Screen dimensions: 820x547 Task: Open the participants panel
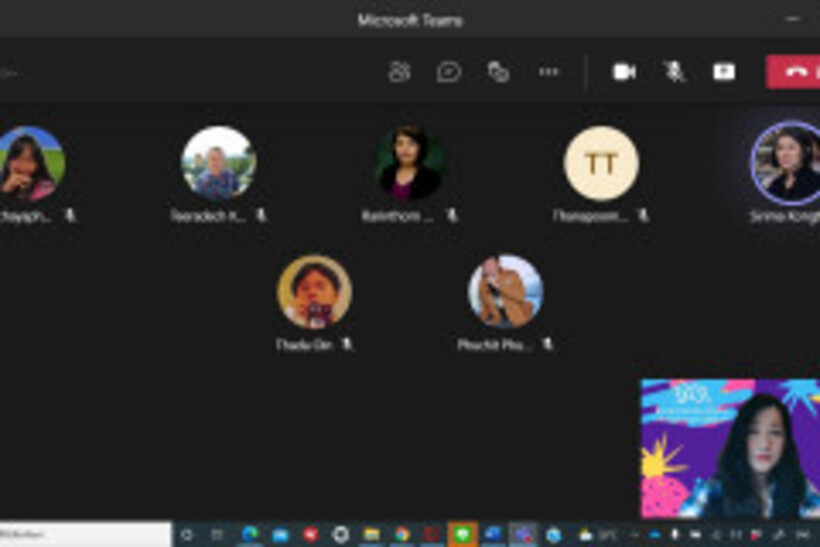(x=399, y=72)
